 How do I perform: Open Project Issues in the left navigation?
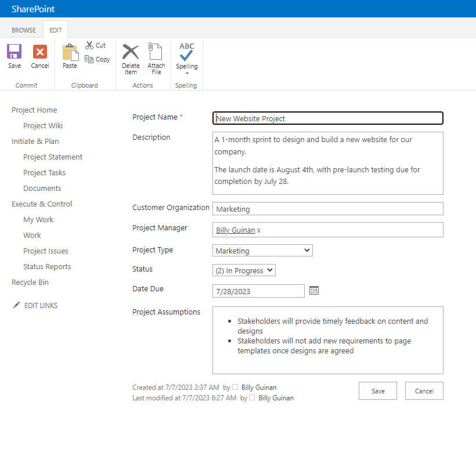46,251
